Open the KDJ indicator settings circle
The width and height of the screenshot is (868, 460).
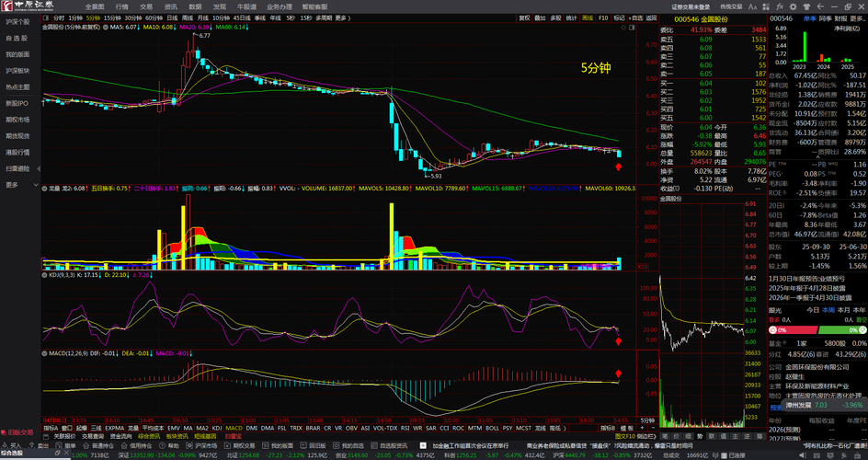[44, 274]
